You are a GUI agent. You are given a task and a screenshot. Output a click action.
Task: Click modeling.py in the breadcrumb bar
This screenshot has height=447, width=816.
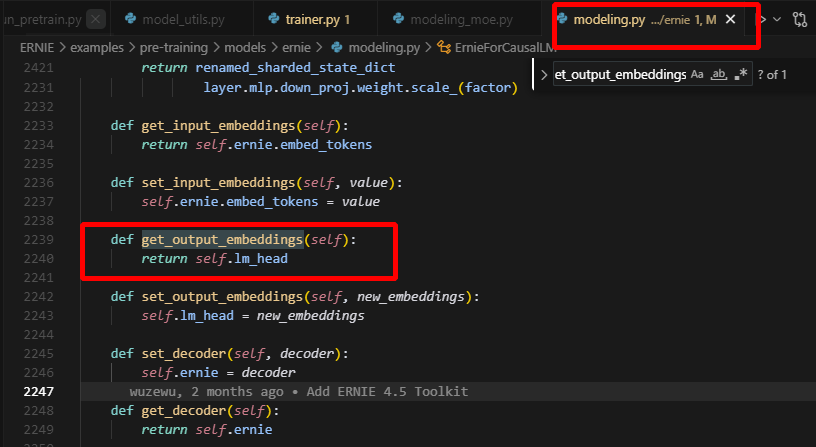(384, 47)
